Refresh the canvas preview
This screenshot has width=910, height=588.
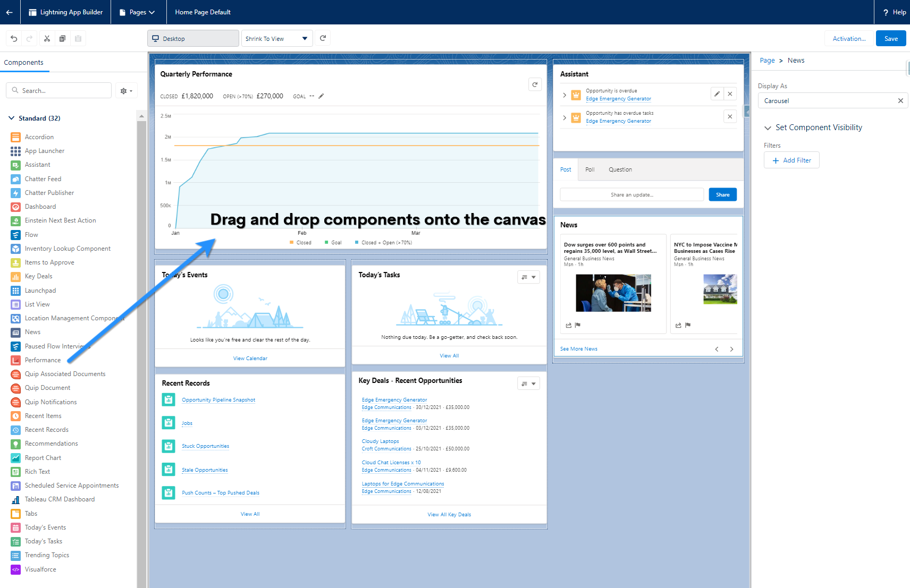[323, 38]
